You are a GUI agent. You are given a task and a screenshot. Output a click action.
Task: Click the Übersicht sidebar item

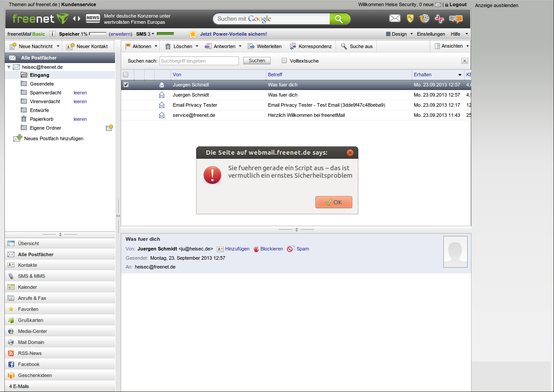[60, 243]
